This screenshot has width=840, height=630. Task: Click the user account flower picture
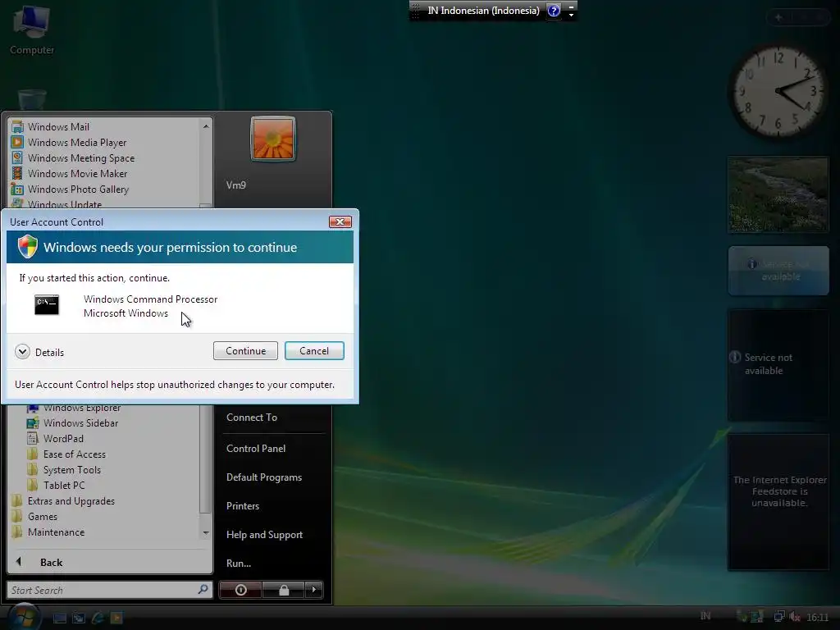[273, 138]
